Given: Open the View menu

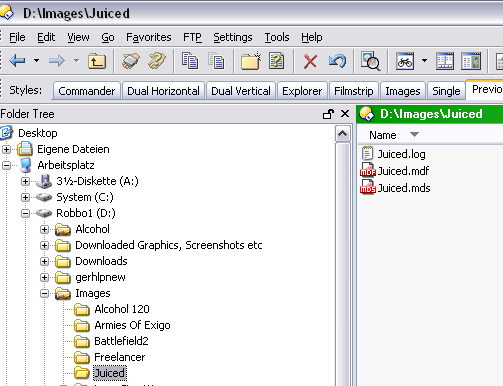Looking at the screenshot, I should point(78,37).
